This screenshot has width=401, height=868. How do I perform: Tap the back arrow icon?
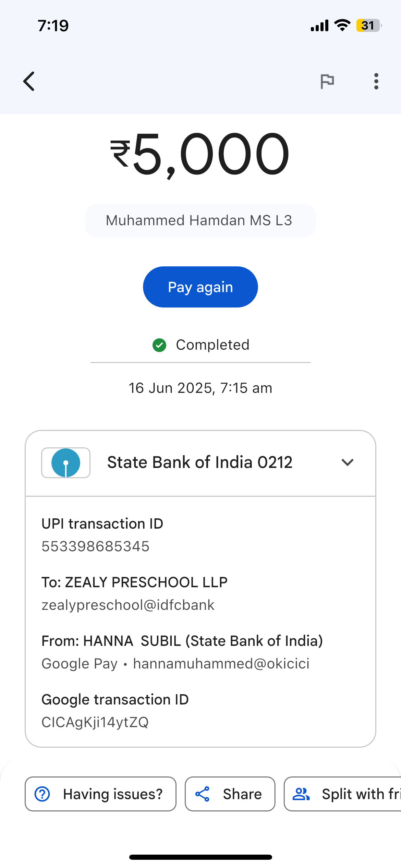pos(29,81)
